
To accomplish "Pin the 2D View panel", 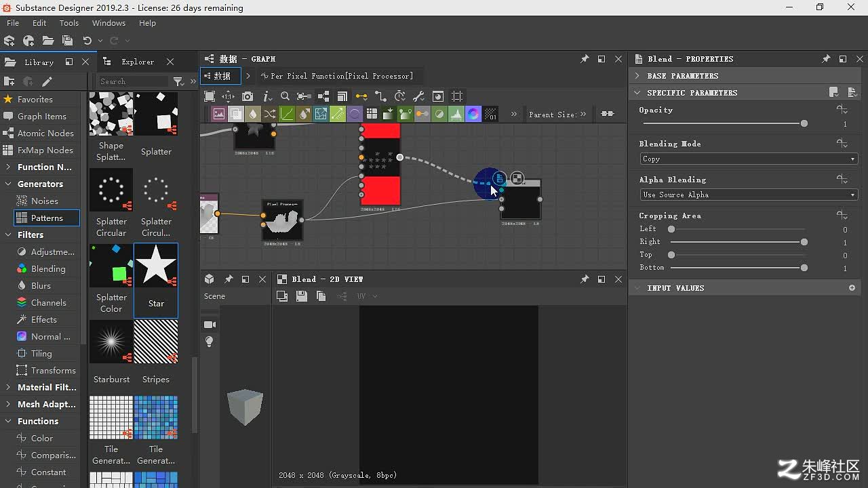I will tap(585, 279).
